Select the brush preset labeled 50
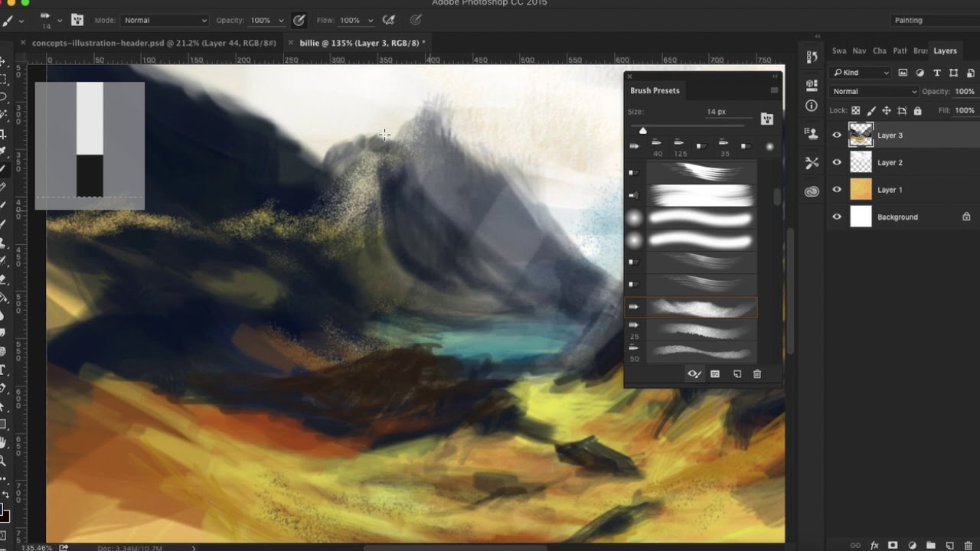The height and width of the screenshot is (551, 980). (x=691, y=352)
